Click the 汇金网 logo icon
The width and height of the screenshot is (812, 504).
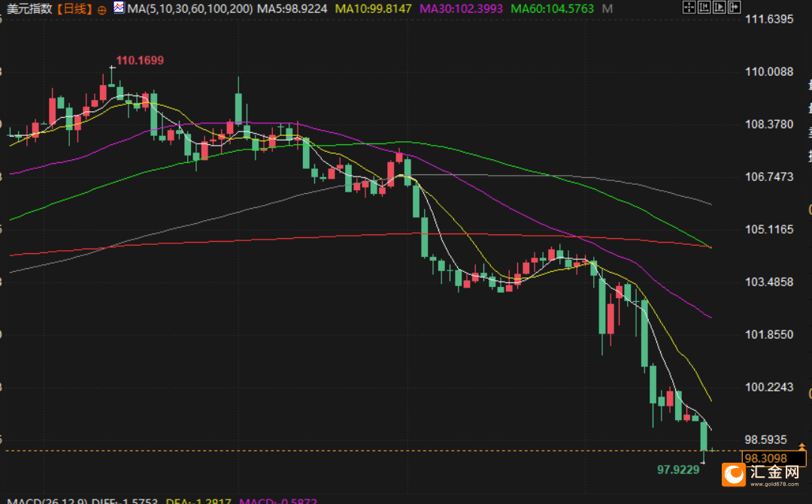(x=734, y=475)
